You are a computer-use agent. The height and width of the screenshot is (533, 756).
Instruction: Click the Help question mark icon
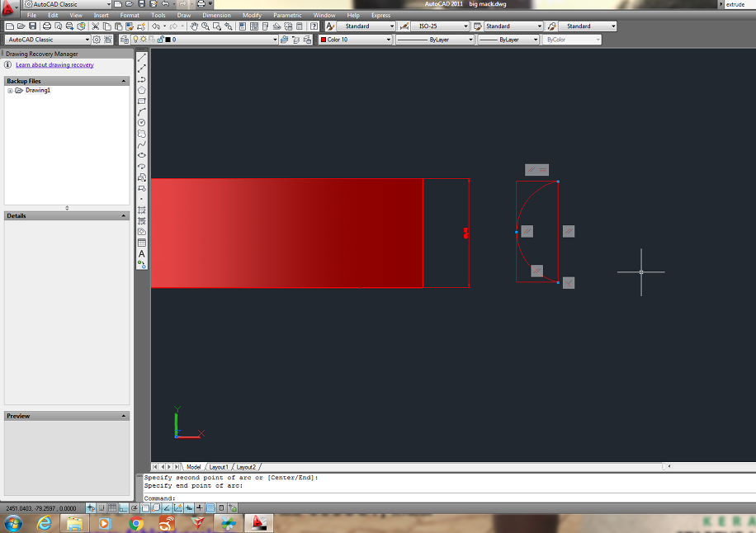(314, 26)
